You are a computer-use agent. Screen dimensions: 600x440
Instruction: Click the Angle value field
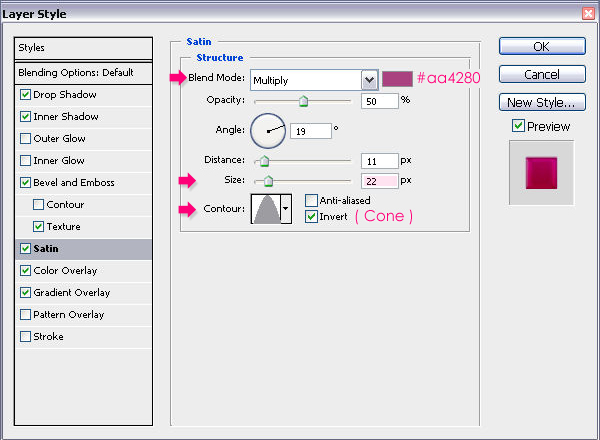pos(311,131)
